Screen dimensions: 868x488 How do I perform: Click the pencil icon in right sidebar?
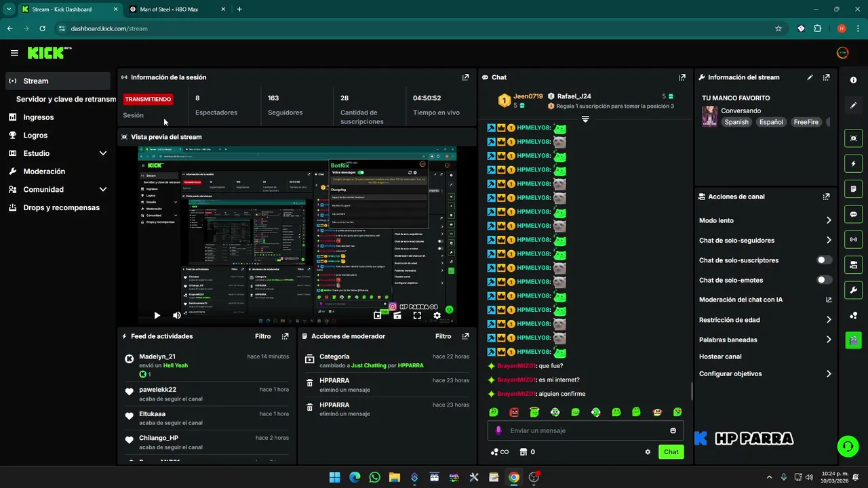tap(853, 105)
